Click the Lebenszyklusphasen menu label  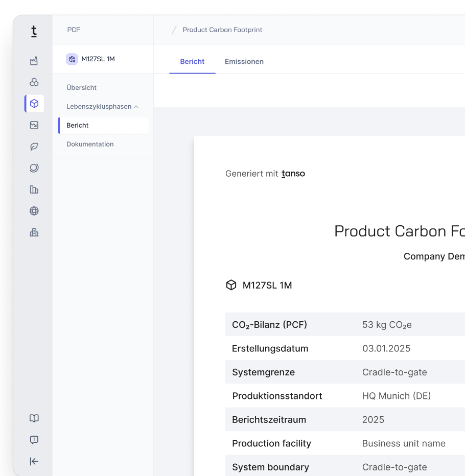(x=99, y=107)
